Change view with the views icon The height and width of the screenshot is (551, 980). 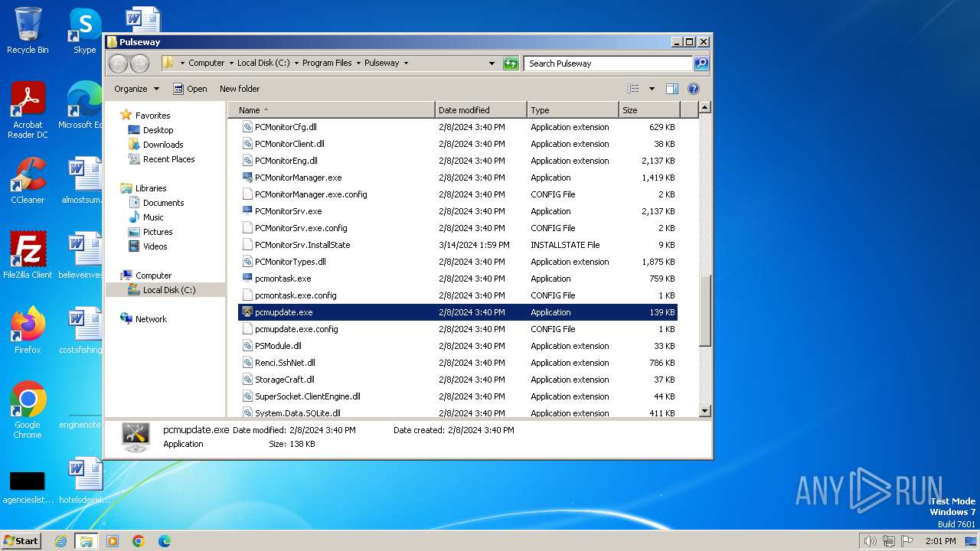tap(632, 89)
